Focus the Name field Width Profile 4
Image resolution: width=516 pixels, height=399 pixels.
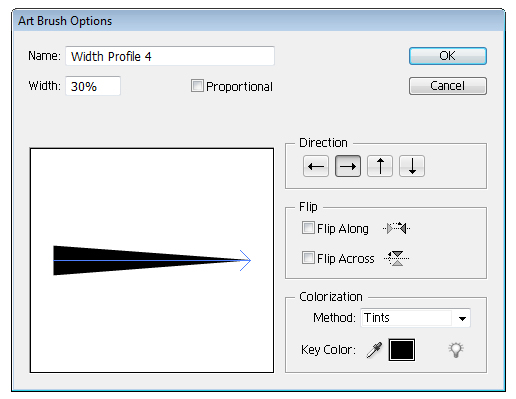(170, 56)
